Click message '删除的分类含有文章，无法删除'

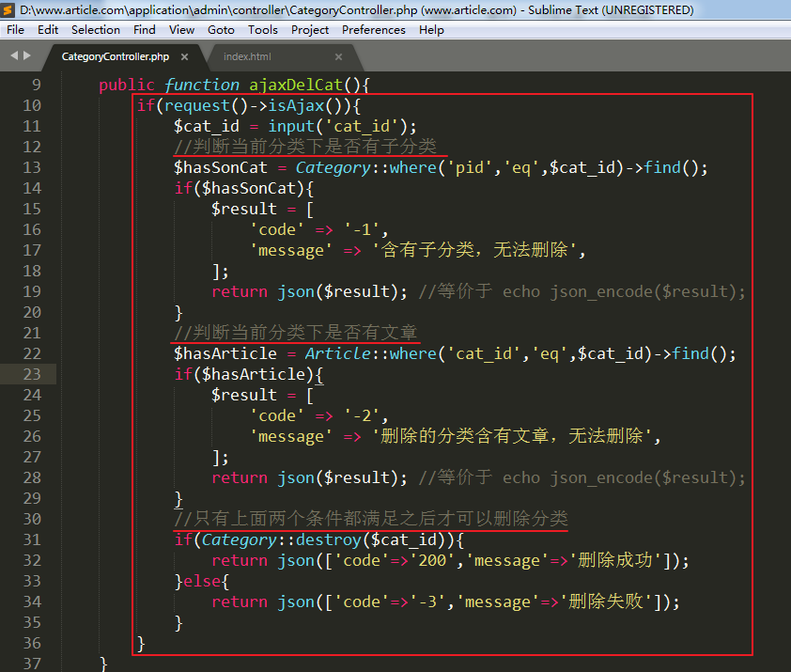click(x=512, y=437)
